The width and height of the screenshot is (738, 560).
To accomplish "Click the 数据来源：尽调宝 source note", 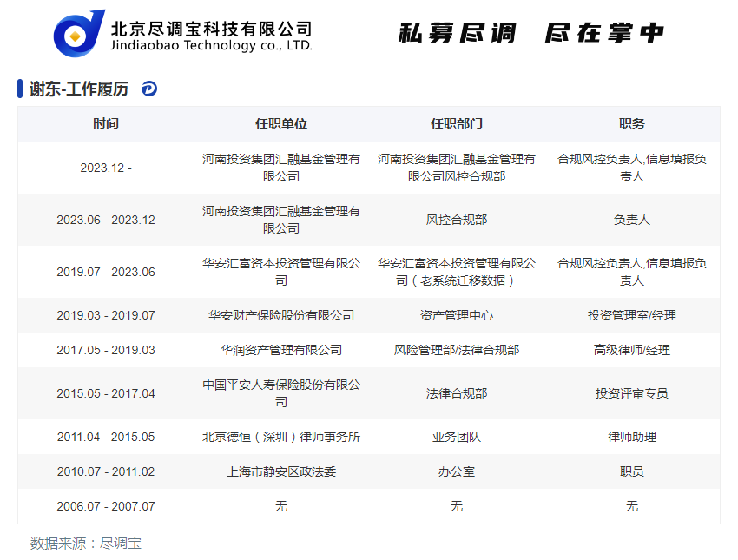I will (86, 543).
